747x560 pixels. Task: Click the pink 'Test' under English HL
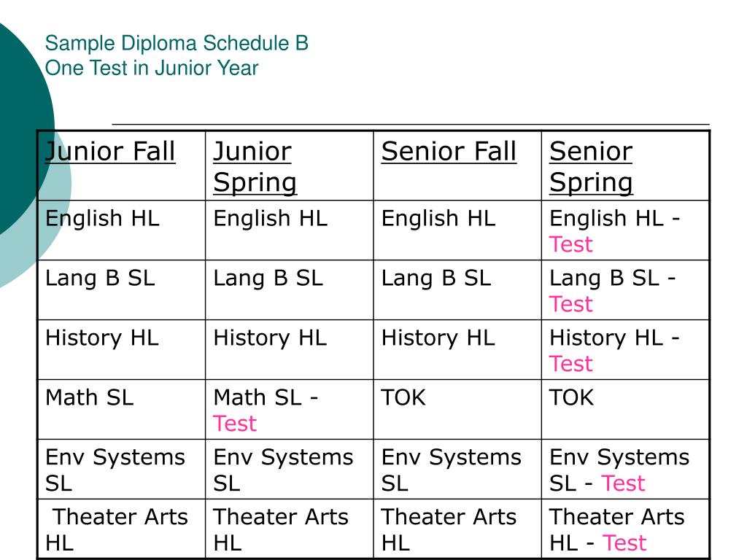pos(570,245)
